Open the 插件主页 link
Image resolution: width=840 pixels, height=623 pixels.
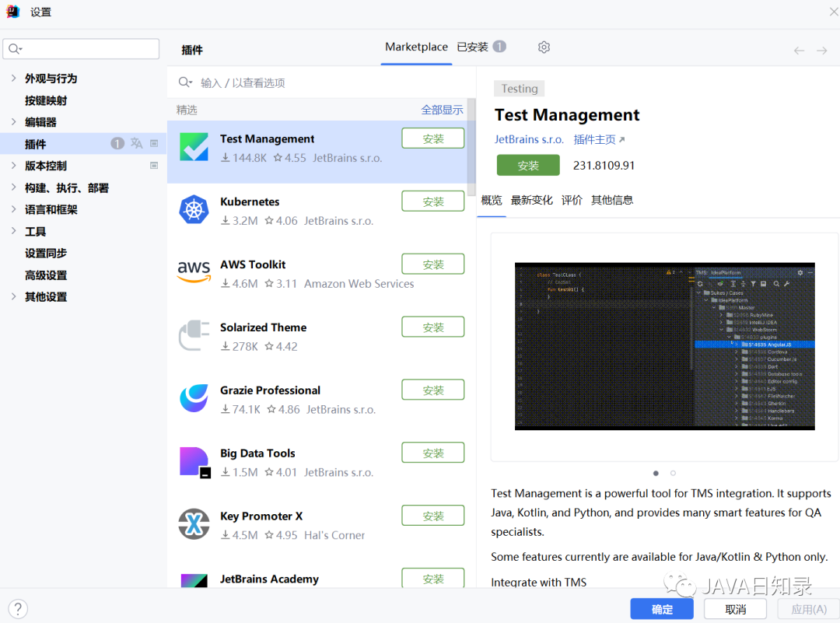click(x=599, y=139)
